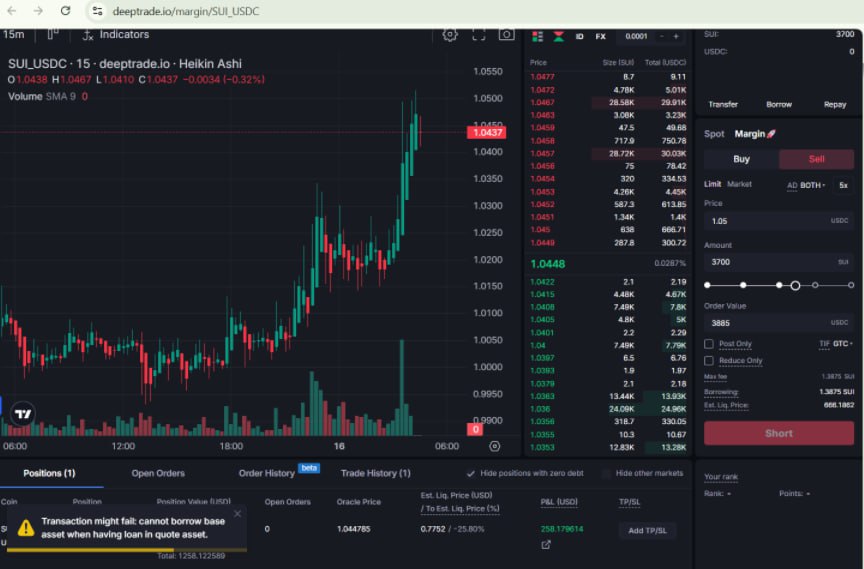
Task: Select the Sell side
Action: (816, 159)
